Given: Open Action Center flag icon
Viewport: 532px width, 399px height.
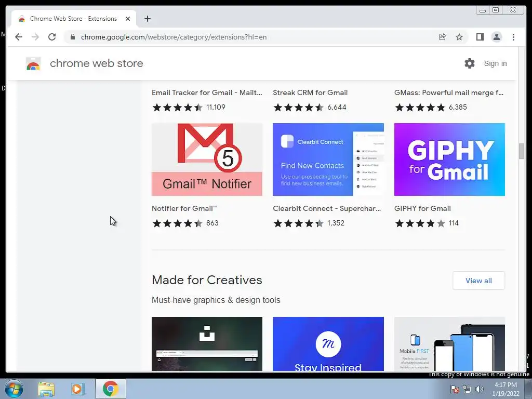Looking at the screenshot, I should point(455,389).
